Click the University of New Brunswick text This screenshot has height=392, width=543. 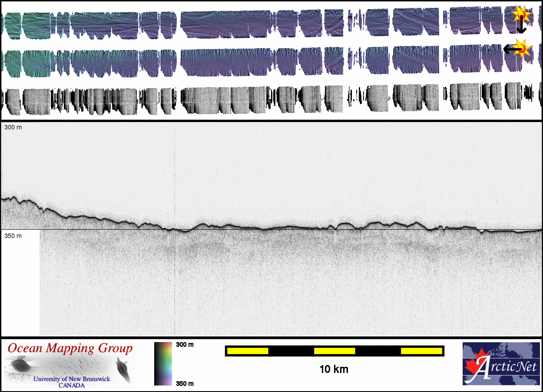(72, 379)
